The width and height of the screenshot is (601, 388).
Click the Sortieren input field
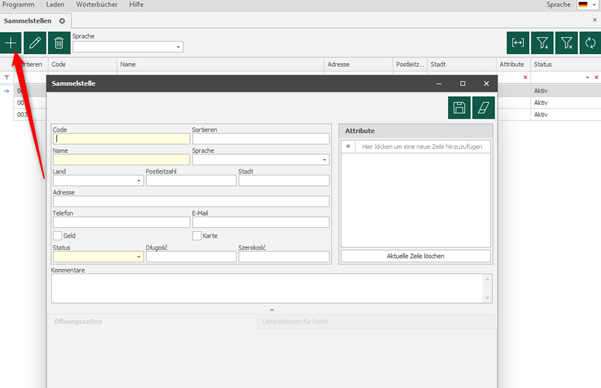coord(261,139)
